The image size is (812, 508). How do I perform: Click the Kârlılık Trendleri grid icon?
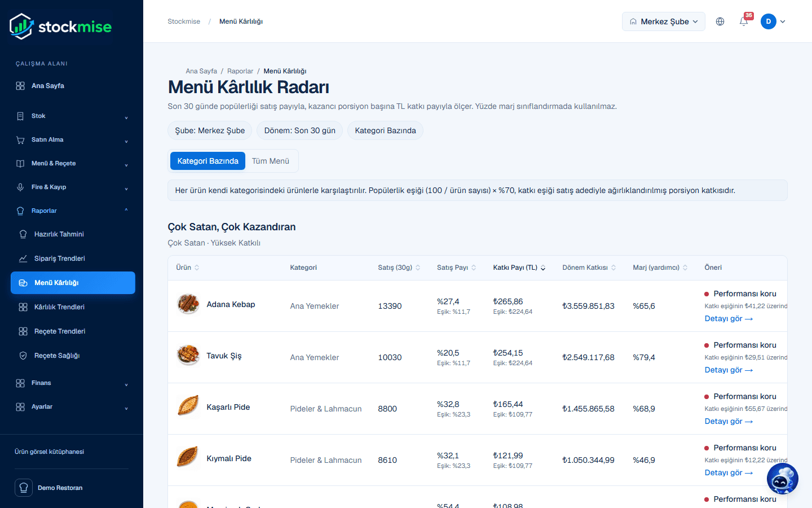click(23, 307)
